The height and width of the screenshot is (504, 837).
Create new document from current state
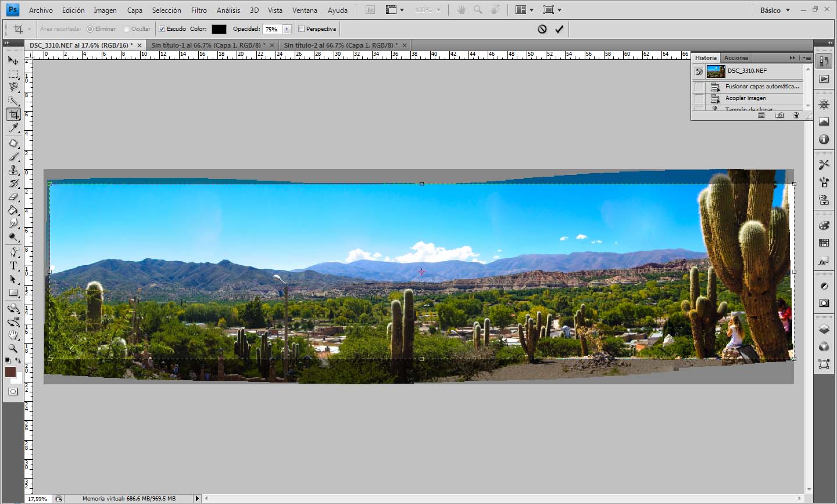[x=761, y=116]
